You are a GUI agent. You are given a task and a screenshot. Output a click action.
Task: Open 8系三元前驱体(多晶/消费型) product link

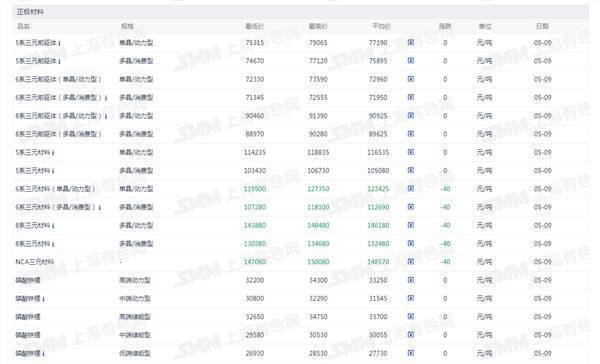pos(58,134)
